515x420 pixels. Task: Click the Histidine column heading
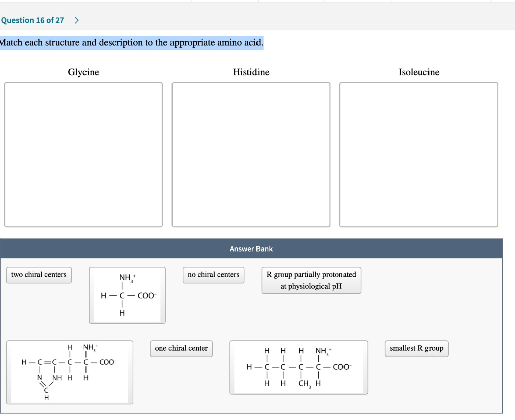coord(251,72)
